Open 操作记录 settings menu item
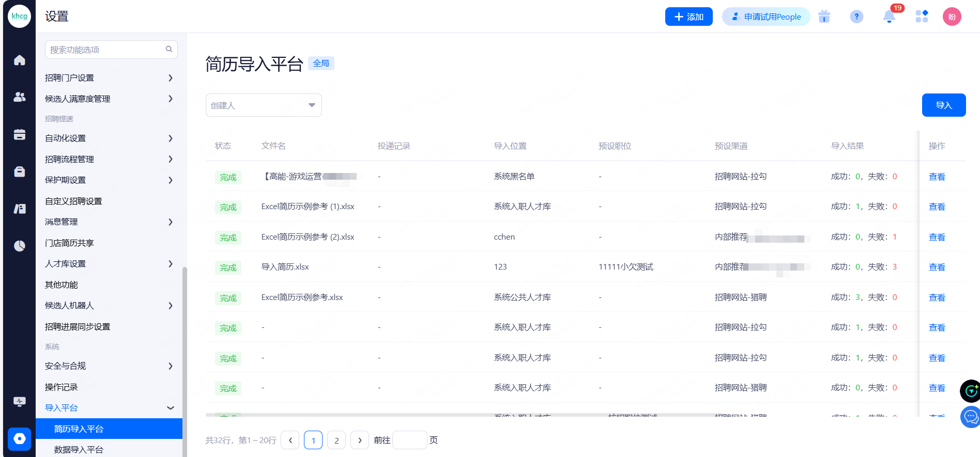Viewport: 980px width, 457px height. point(62,387)
